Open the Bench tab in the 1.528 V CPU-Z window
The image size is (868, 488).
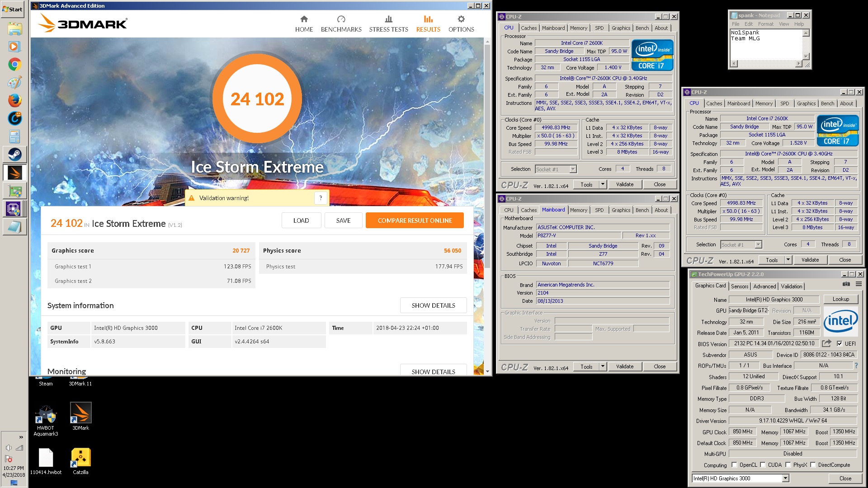coord(827,103)
